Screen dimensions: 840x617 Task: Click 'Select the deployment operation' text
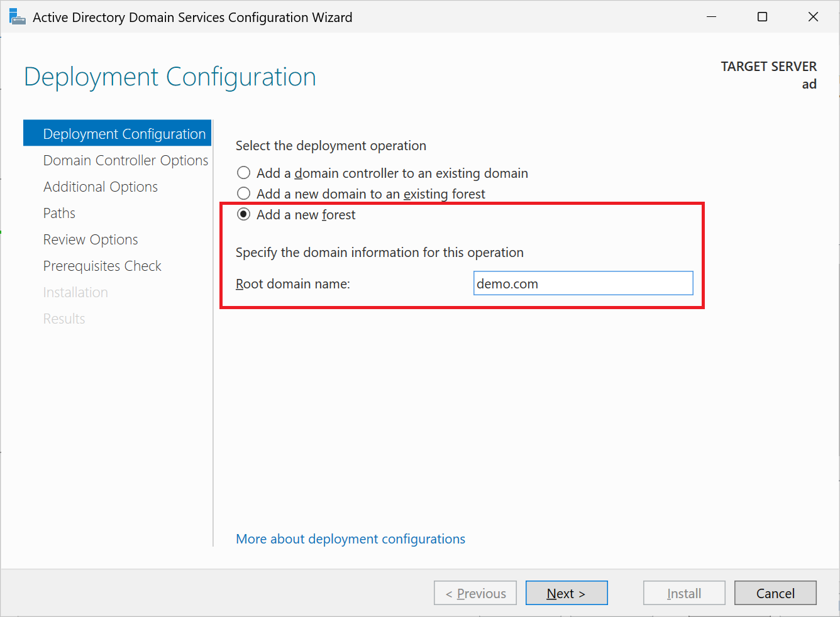(x=331, y=146)
